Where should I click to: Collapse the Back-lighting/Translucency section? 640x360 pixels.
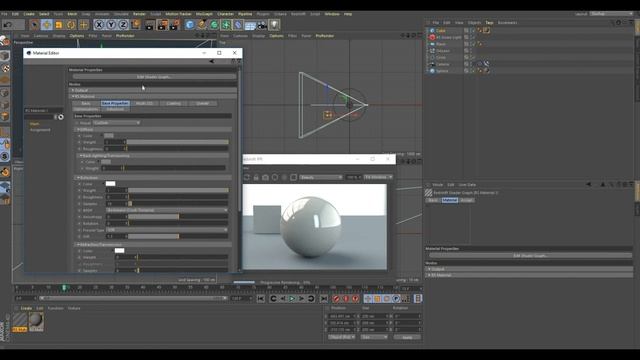154,156
